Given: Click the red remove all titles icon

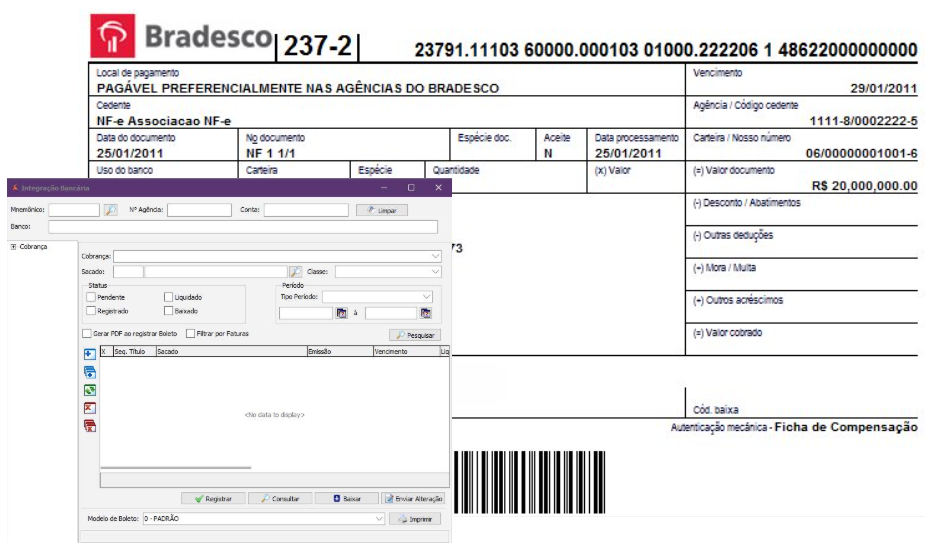Looking at the screenshot, I should pyautogui.click(x=90, y=426).
